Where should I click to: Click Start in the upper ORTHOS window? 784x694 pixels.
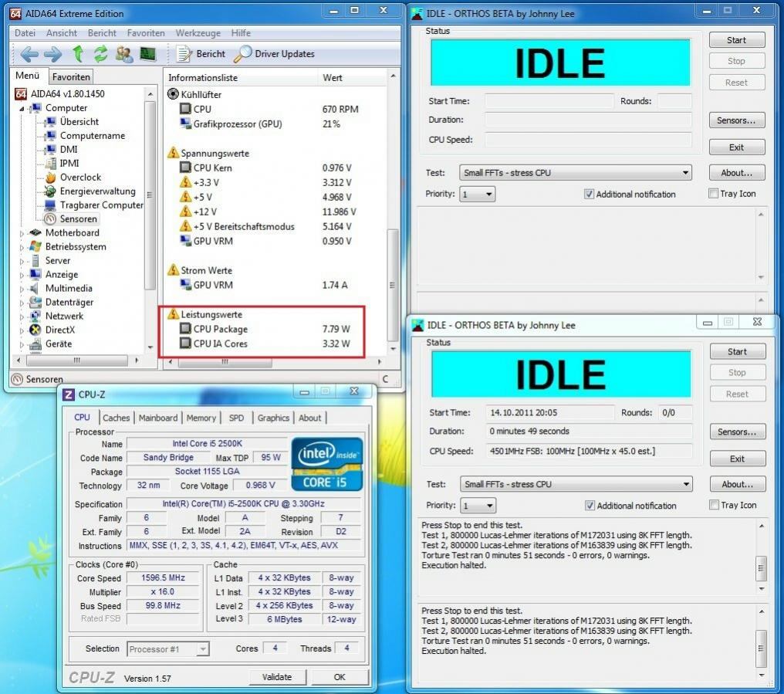tap(736, 40)
